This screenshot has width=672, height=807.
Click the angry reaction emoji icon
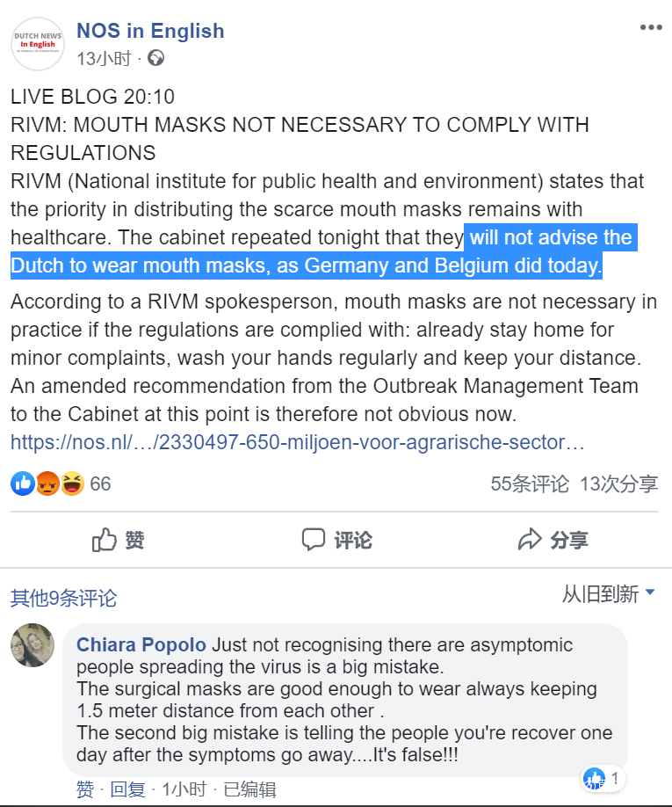click(x=47, y=483)
